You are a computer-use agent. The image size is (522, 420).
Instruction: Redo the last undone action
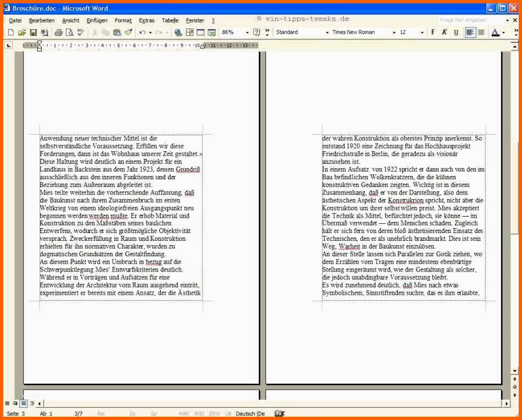[x=159, y=32]
